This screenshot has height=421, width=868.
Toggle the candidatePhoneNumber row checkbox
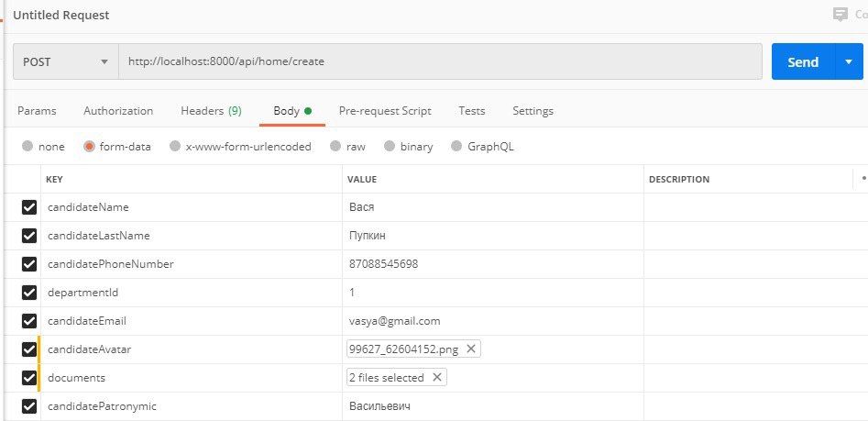pos(28,264)
